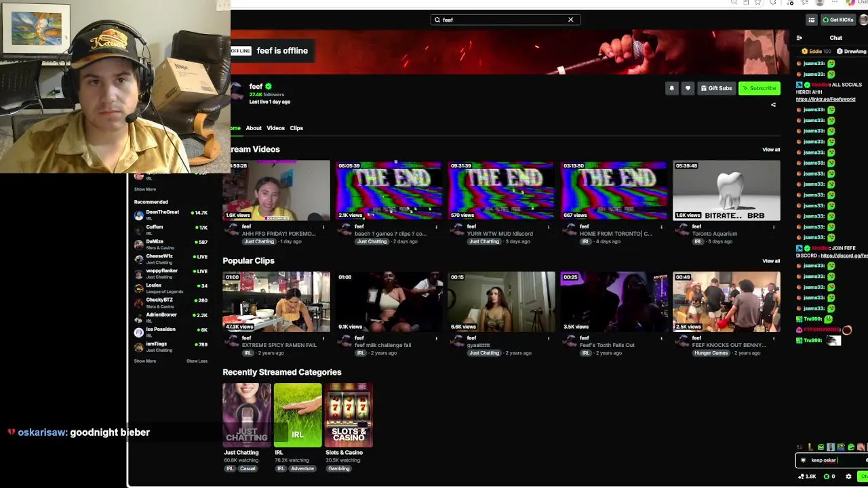Open Loulex channel in Recommended
Viewport: 868px width, 488px height.
point(171,288)
